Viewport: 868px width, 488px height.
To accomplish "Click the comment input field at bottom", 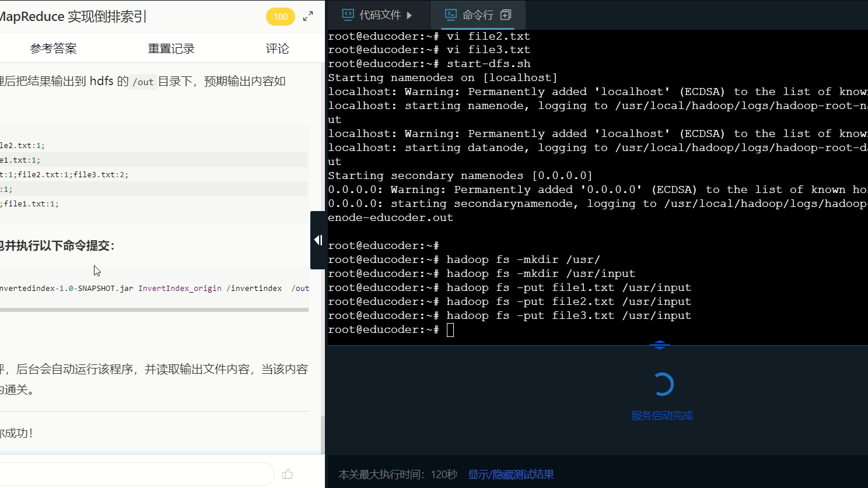I will (136, 474).
